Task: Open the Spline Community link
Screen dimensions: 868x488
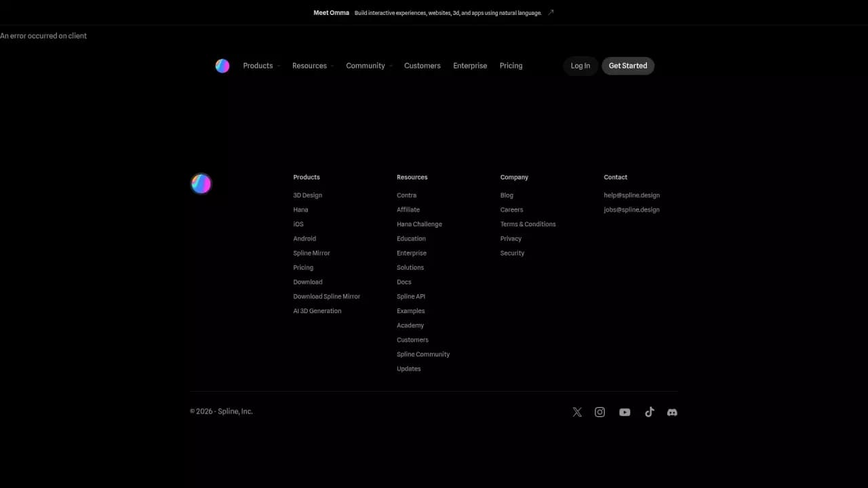Action: coord(423,354)
